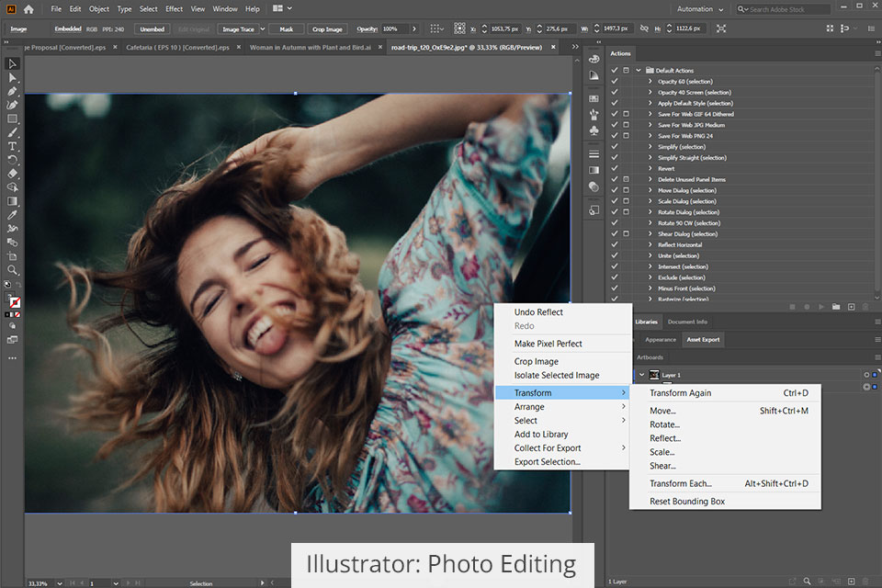The width and height of the screenshot is (882, 588).
Task: Select the Curvature tool
Action: click(x=12, y=105)
